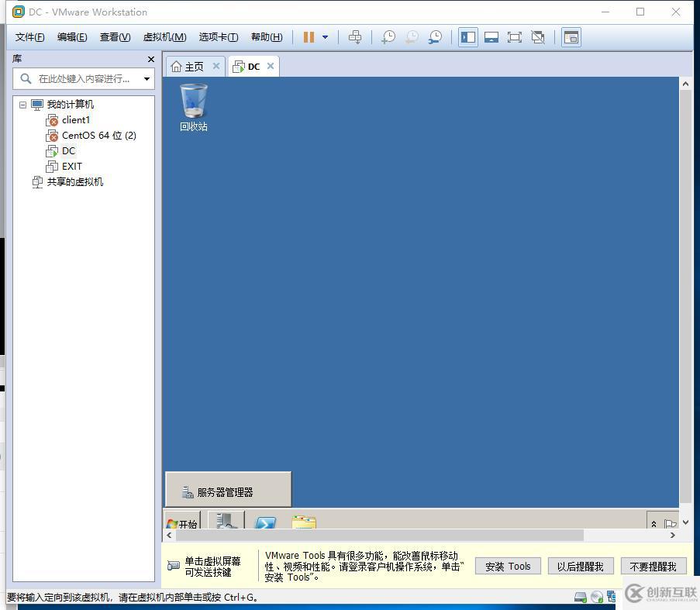
Task: Select the client1 virtual machine
Action: click(76, 120)
